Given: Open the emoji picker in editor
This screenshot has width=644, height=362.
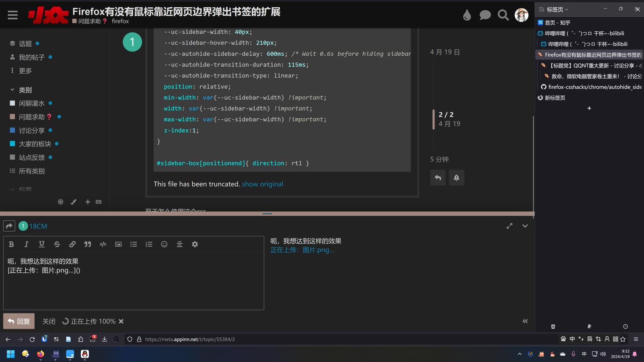Looking at the screenshot, I should click(164, 244).
